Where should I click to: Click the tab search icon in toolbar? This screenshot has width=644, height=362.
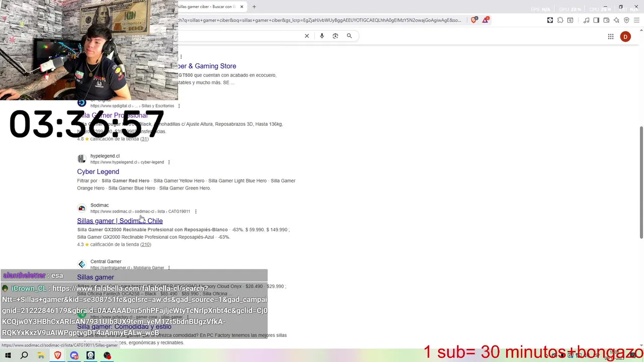[x=570, y=20]
